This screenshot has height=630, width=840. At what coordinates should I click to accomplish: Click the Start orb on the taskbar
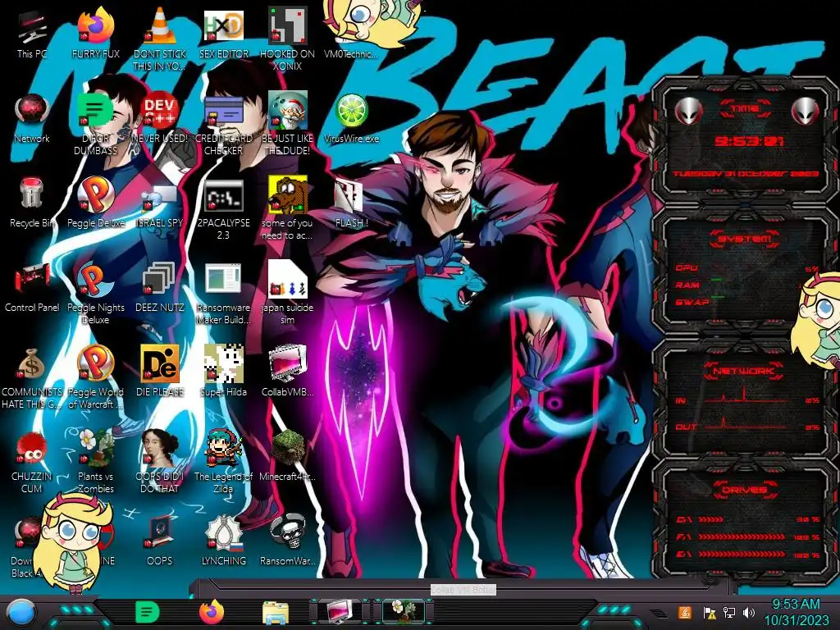(x=21, y=612)
